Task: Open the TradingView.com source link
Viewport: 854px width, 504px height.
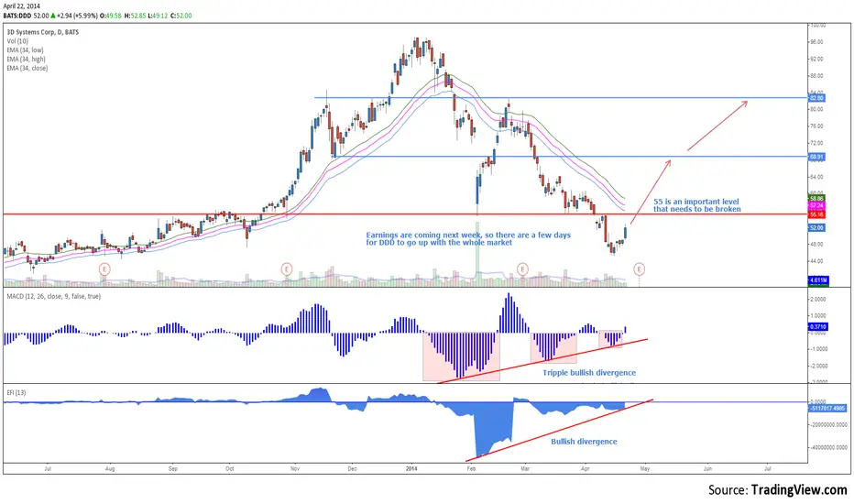Action: (x=799, y=490)
